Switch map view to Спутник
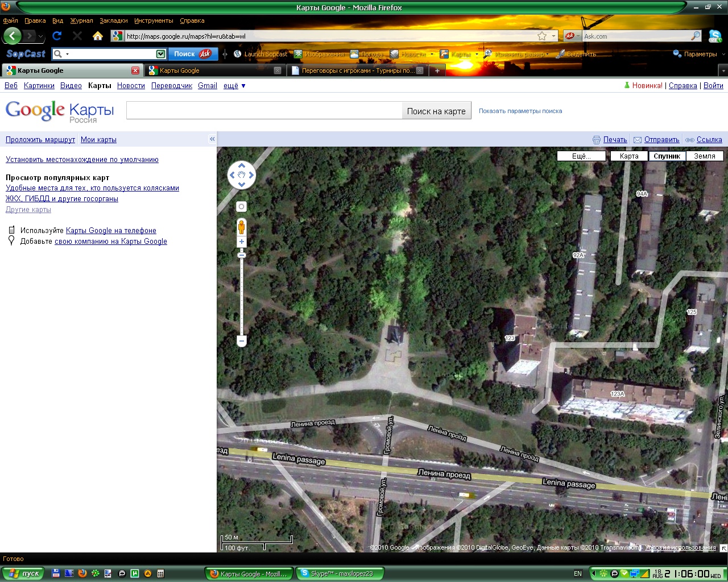This screenshot has height=582, width=728. [667, 156]
